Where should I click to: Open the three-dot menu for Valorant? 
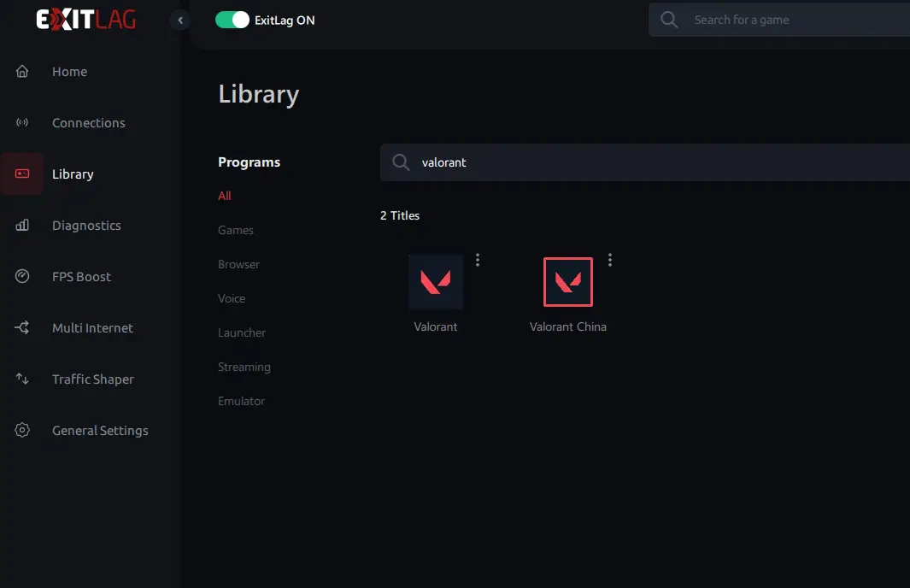point(478,260)
